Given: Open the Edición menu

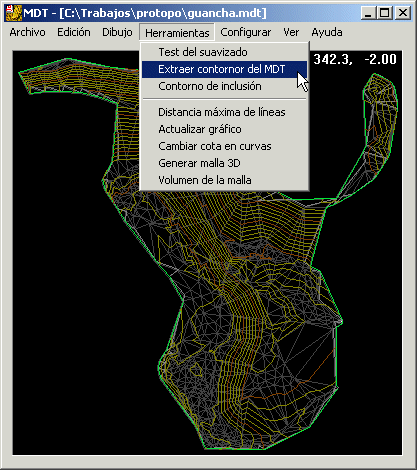Looking at the screenshot, I should (x=74, y=32).
